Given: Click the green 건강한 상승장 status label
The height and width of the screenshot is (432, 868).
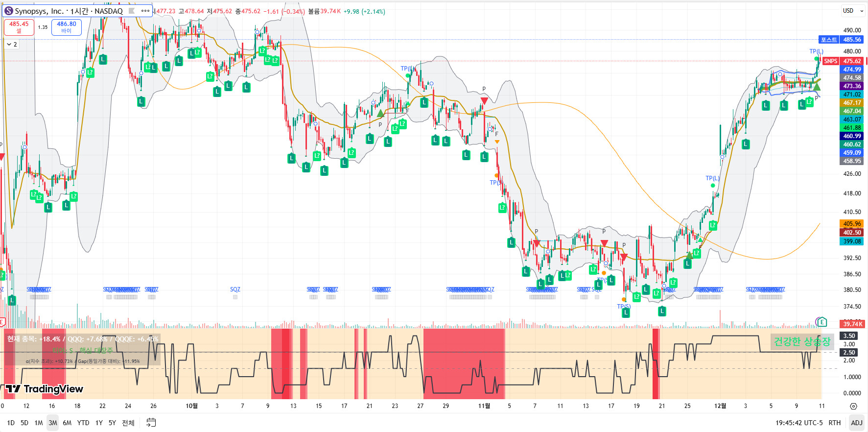Looking at the screenshot, I should pos(802,341).
